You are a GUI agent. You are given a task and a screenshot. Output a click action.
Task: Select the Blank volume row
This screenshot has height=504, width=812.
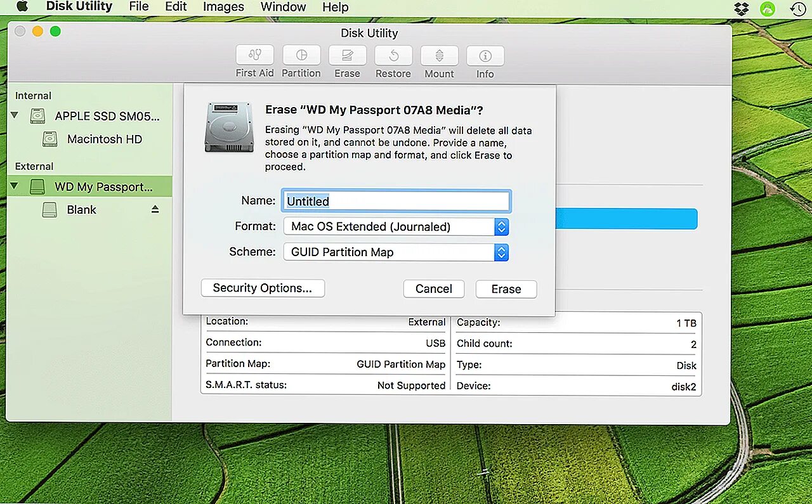[x=89, y=210]
